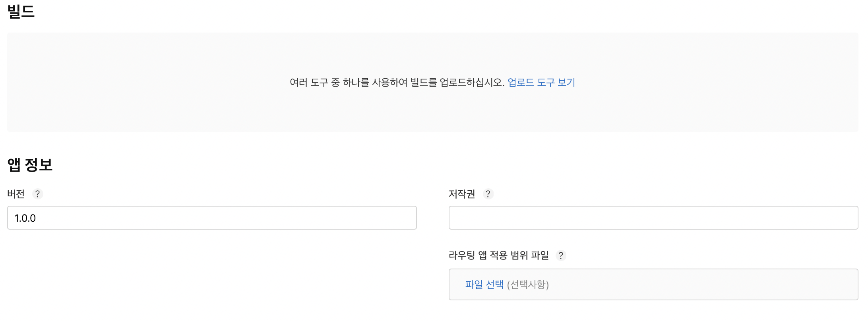Click the (선택사항) text in file picker

[528, 284]
